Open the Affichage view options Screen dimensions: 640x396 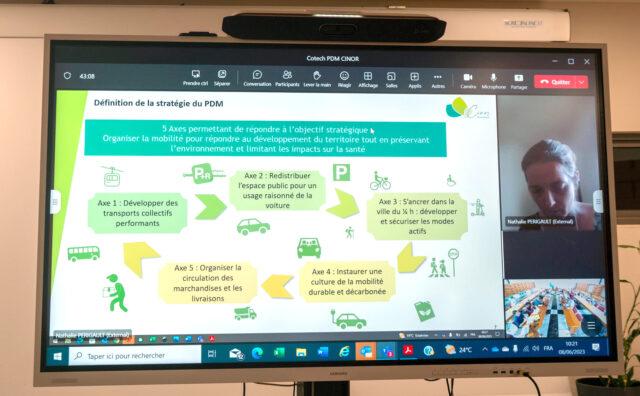pyautogui.click(x=368, y=80)
